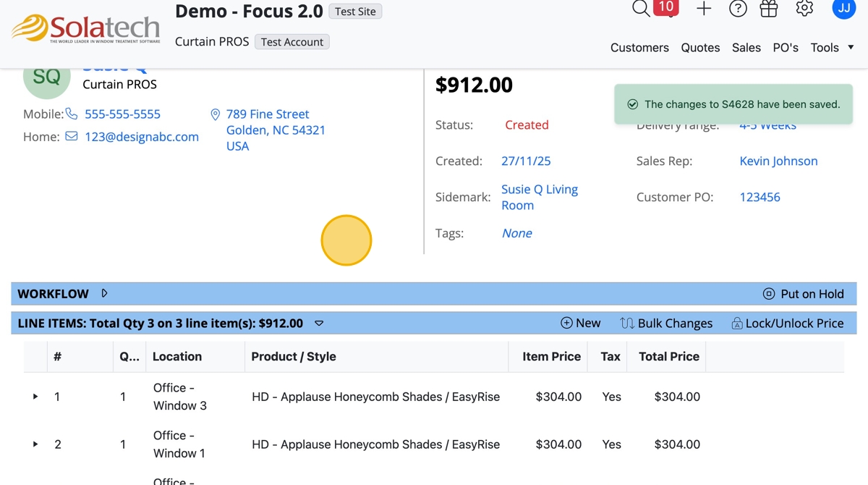Open the settings gear icon
The height and width of the screenshot is (485, 868).
coord(804,9)
